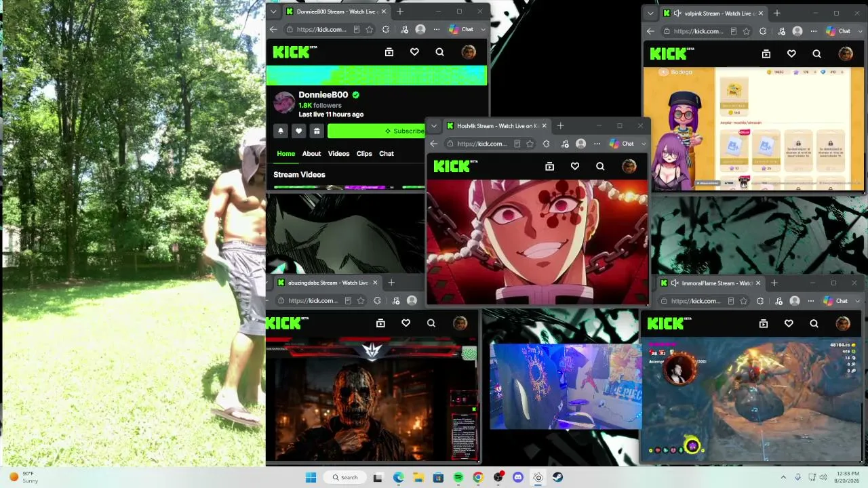The height and width of the screenshot is (488, 868).
Task: Open Steam from taskbar
Action: 557,477
